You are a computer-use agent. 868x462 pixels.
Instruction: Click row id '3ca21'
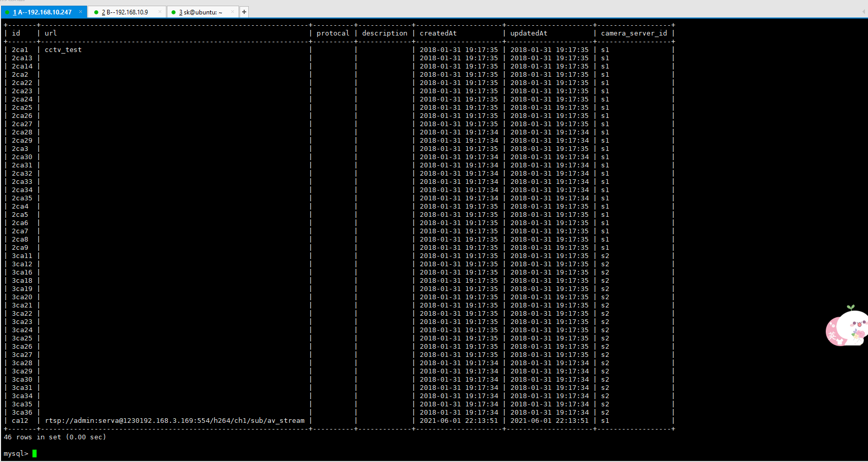point(22,305)
